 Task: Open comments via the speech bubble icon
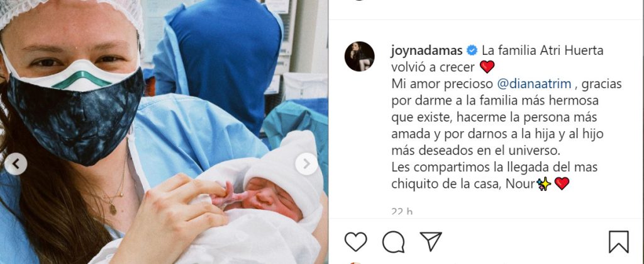coord(393,241)
